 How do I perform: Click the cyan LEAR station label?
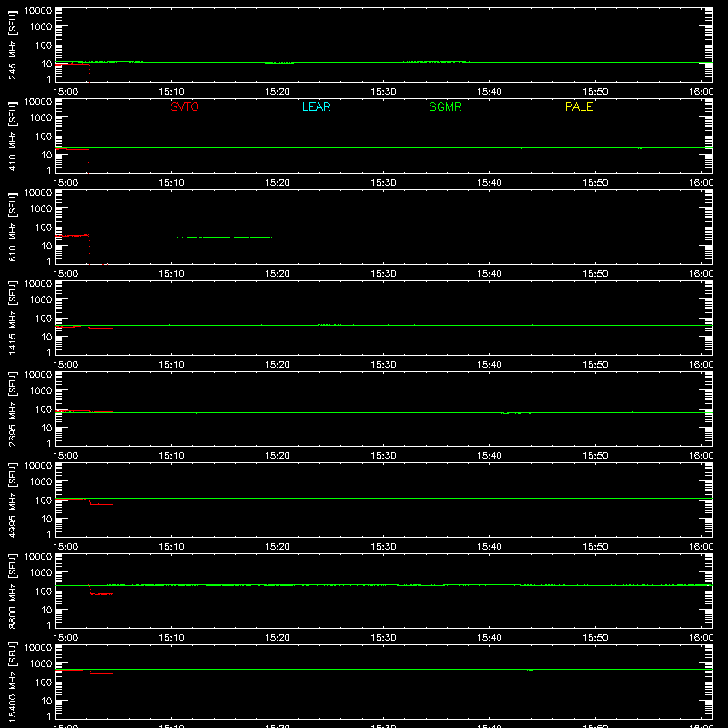[x=316, y=106]
